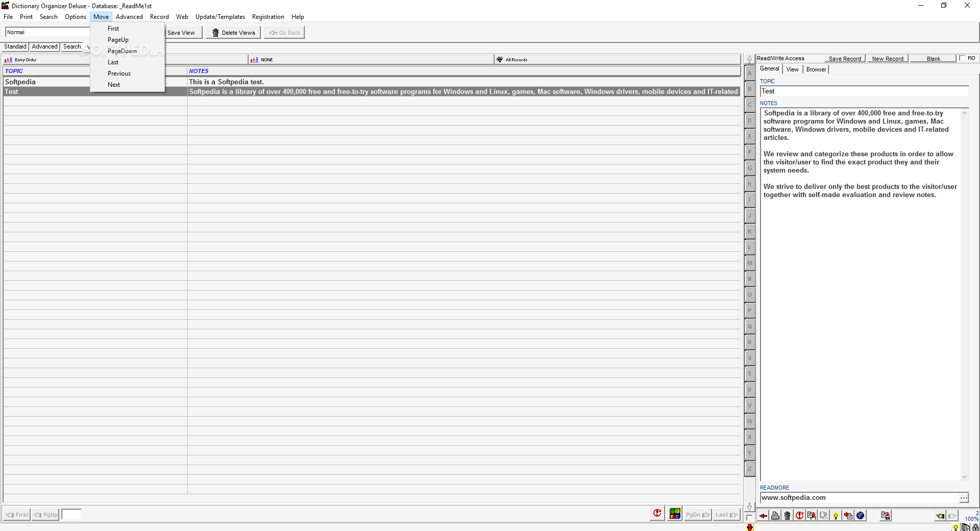Screen dimensions: 980x531
Task: Click the blue globe web icon
Action: [861, 516]
